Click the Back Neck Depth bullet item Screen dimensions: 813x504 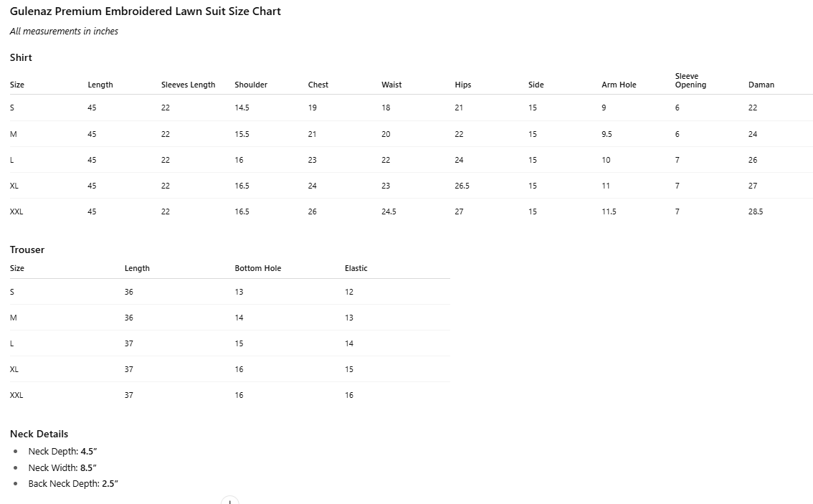click(x=73, y=483)
